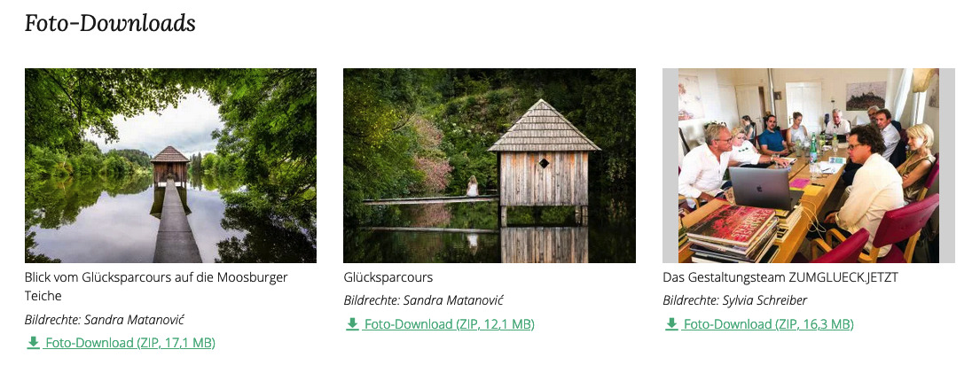Image resolution: width=980 pixels, height=373 pixels.
Task: Click 'Bildrechte: Sandra Matanović' under the first photo
Action: [x=105, y=319]
